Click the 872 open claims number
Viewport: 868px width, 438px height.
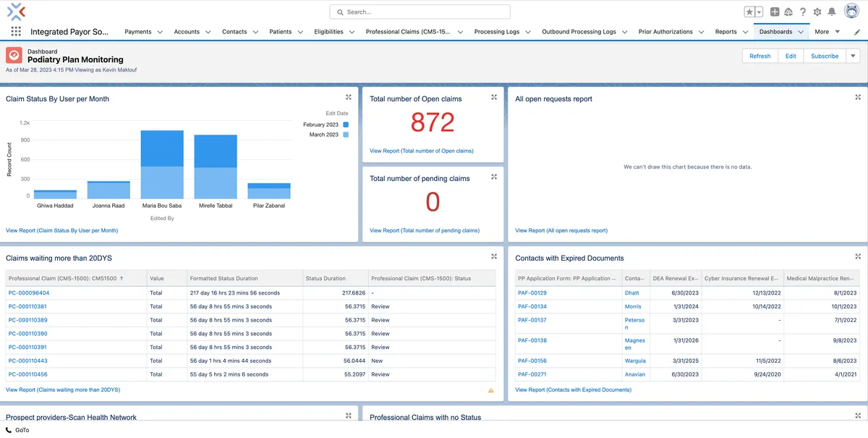pyautogui.click(x=433, y=122)
